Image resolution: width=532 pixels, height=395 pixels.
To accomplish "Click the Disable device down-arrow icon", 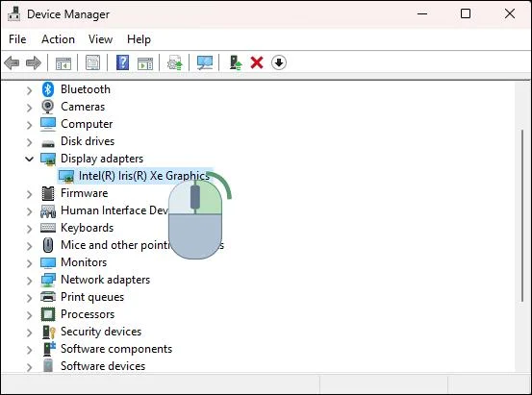I will click(279, 62).
